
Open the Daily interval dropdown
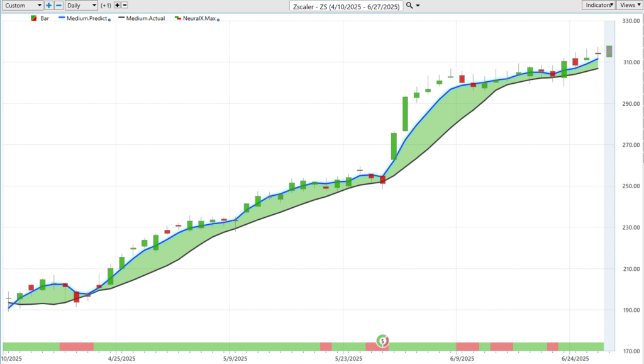(81, 5)
